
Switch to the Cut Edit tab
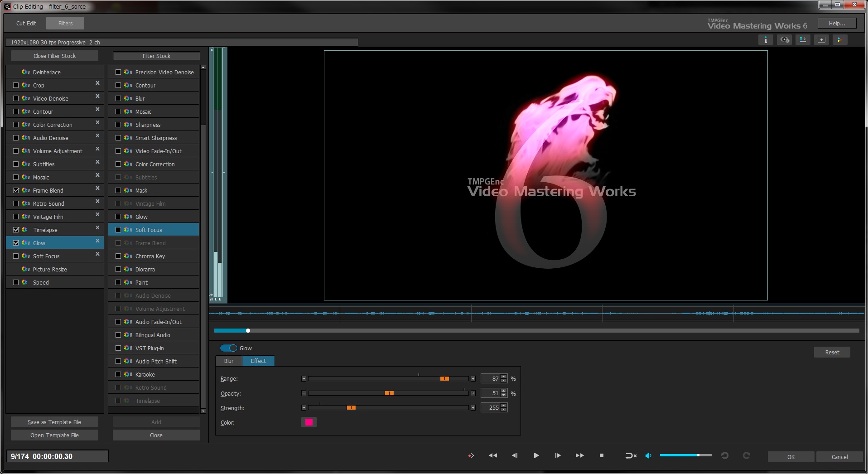pos(26,23)
